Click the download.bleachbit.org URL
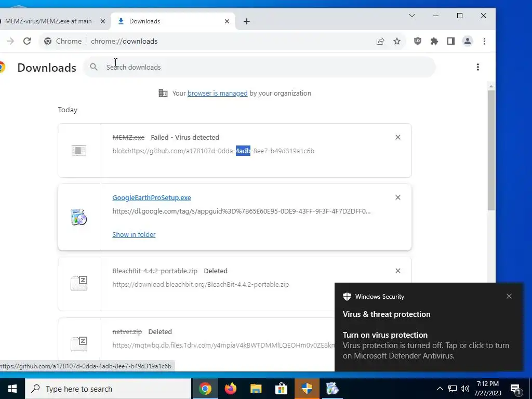Image resolution: width=532 pixels, height=399 pixels. click(201, 285)
